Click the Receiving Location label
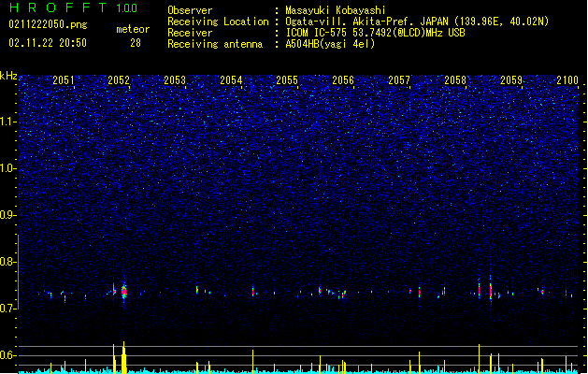Viewport: 588px width, 374px height. (218, 22)
